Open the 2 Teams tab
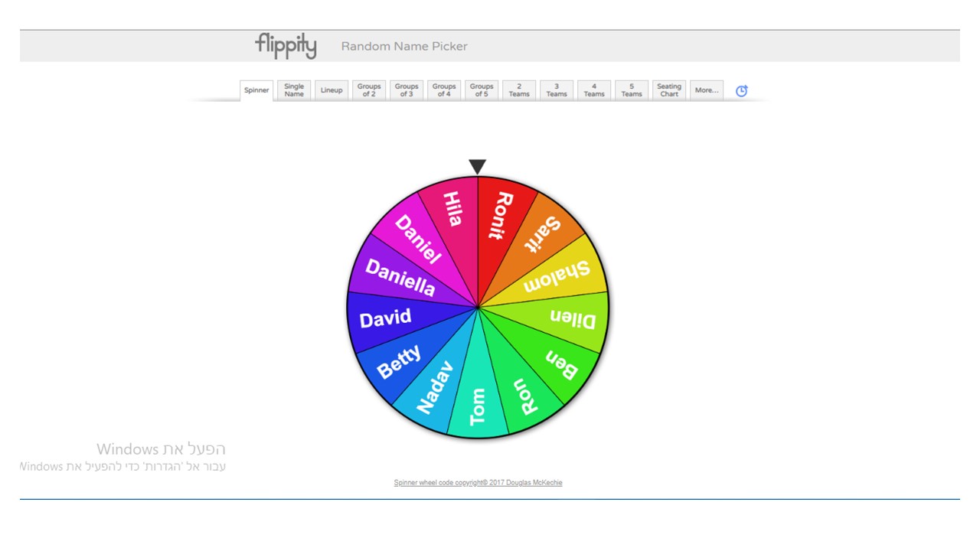The width and height of the screenshot is (980, 551). coord(518,90)
